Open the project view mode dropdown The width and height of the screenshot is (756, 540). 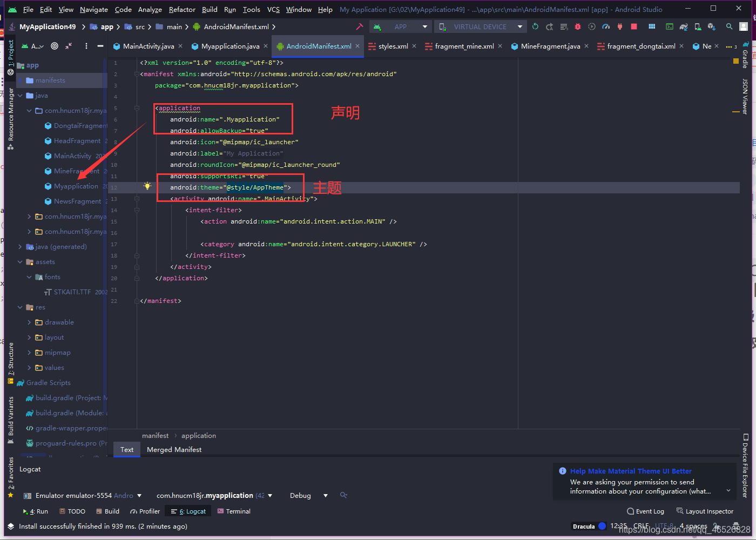point(32,46)
